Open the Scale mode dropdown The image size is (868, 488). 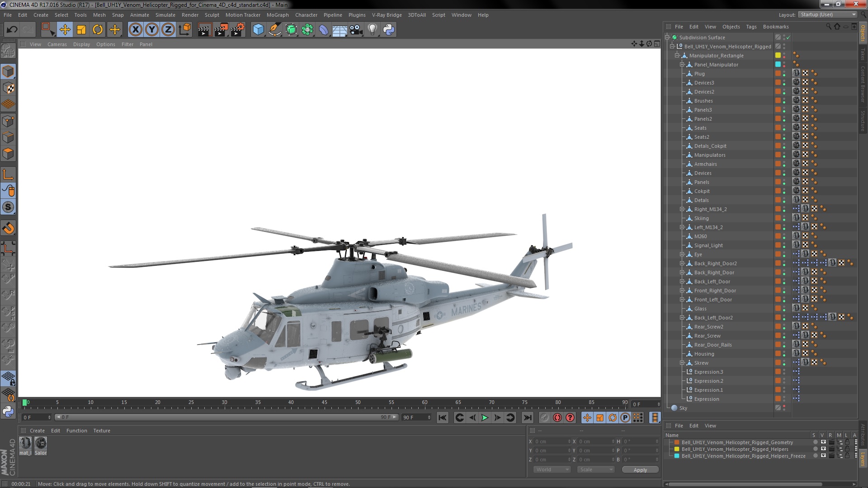click(596, 470)
